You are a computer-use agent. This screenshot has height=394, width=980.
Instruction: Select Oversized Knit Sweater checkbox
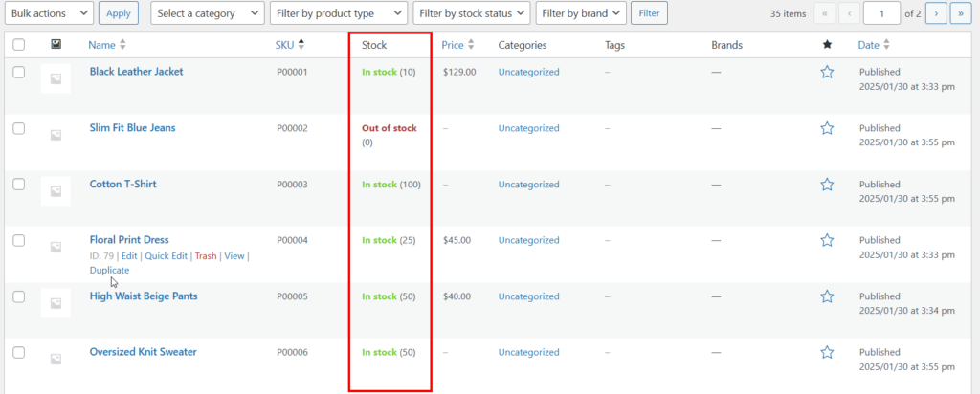tap(19, 352)
